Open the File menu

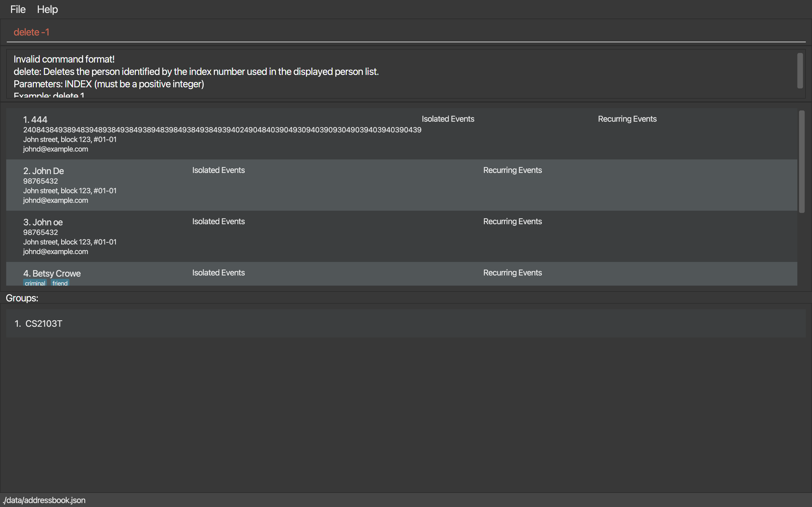pos(18,9)
